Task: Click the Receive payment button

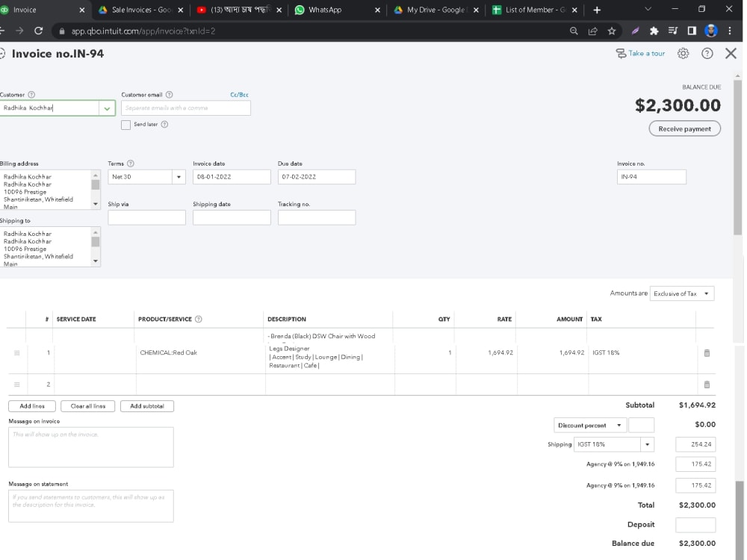Action: point(684,128)
